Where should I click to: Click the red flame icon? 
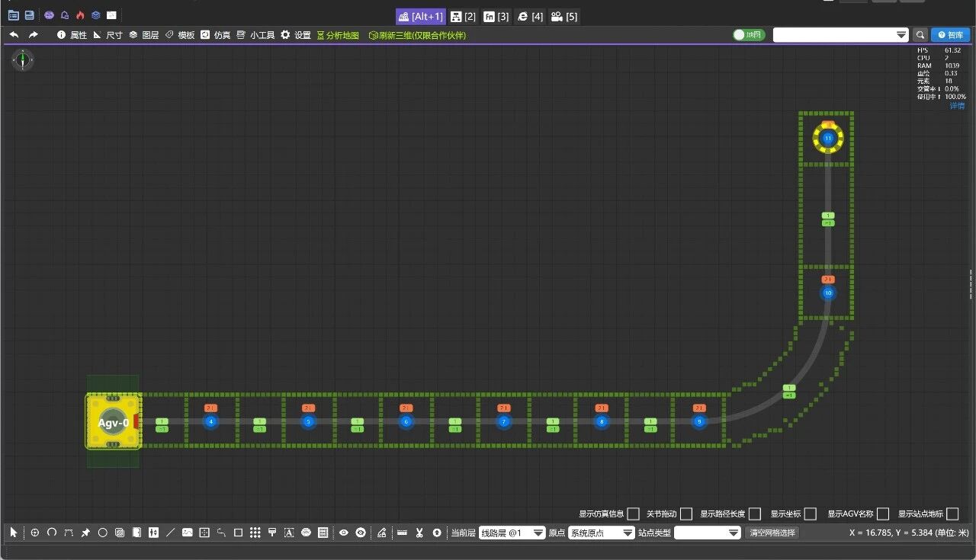click(80, 15)
